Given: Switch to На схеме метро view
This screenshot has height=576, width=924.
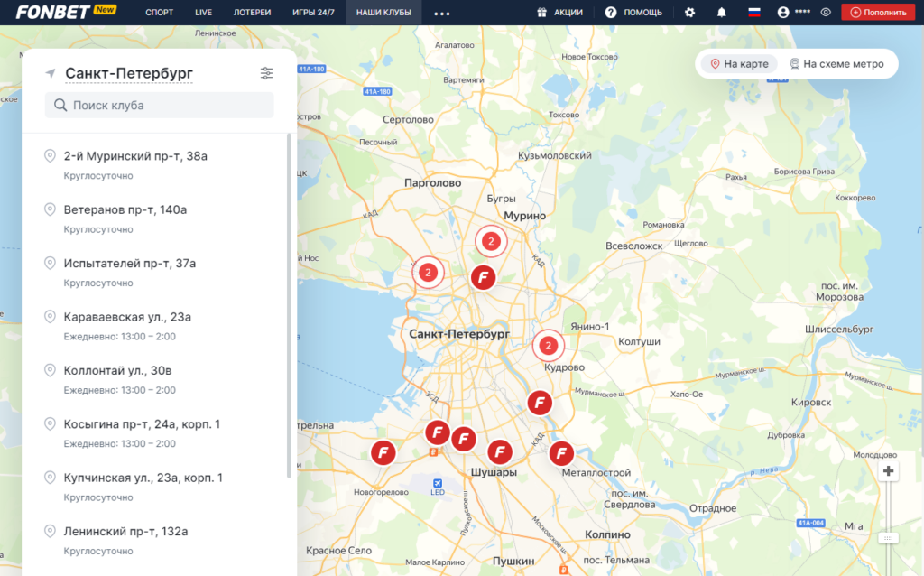Looking at the screenshot, I should (836, 64).
